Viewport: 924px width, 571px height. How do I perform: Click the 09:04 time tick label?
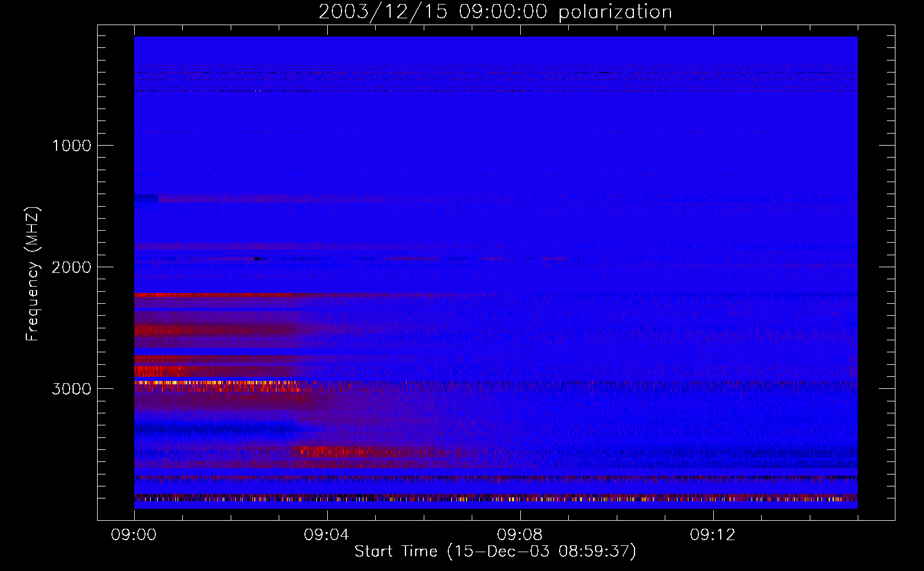click(x=327, y=535)
